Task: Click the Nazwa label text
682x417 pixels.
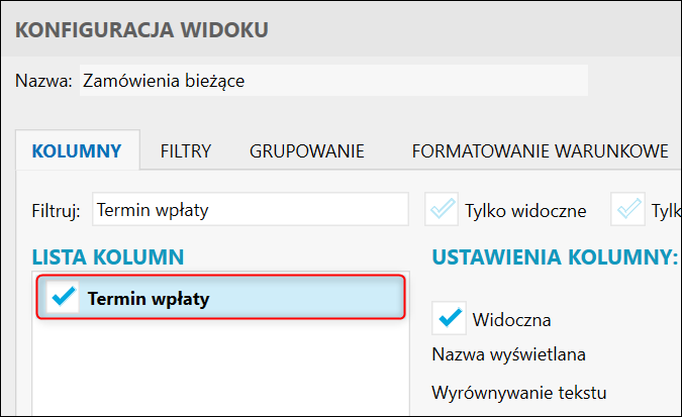Action: coord(44,81)
